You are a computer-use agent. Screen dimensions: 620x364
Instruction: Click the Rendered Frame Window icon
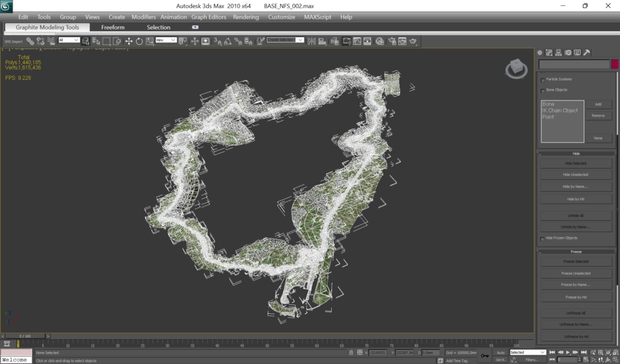point(403,41)
